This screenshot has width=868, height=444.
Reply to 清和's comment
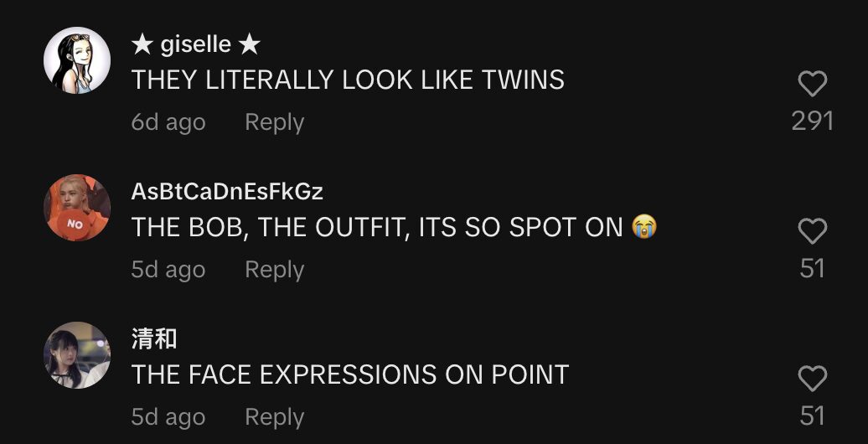[x=275, y=416]
